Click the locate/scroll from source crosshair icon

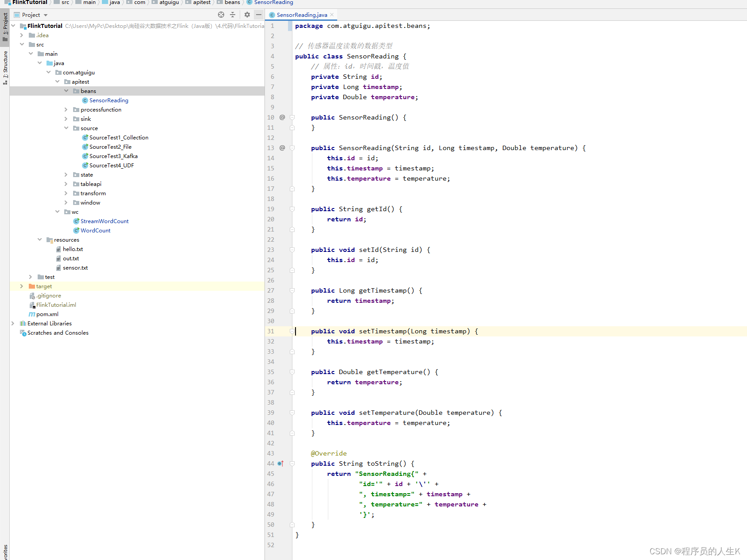pyautogui.click(x=221, y=15)
